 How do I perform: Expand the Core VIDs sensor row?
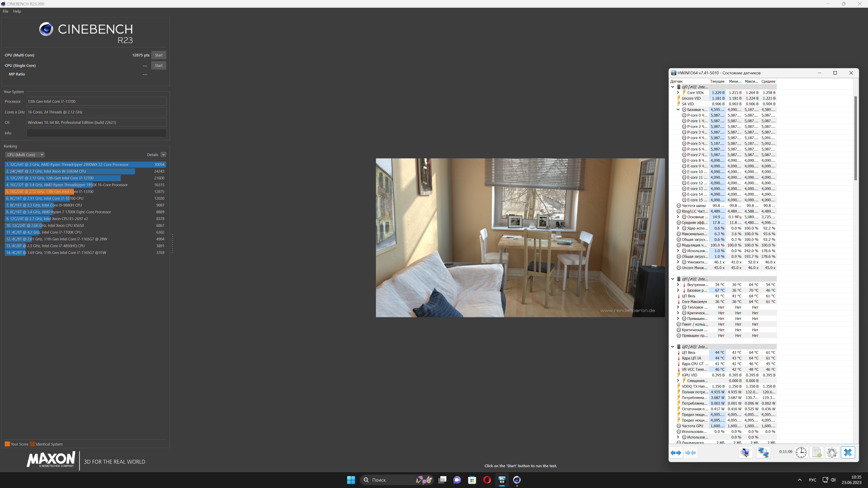point(678,93)
